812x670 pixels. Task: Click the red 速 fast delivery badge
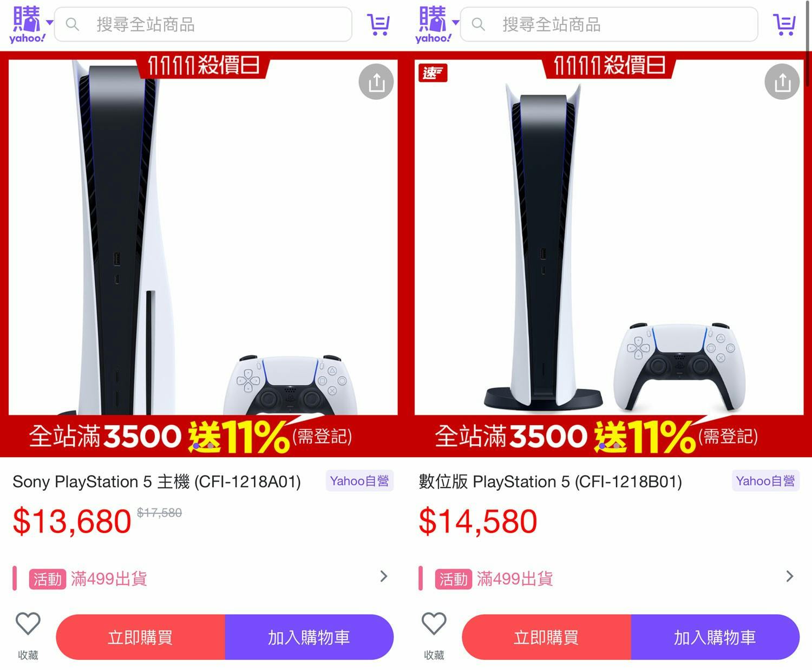pyautogui.click(x=433, y=73)
